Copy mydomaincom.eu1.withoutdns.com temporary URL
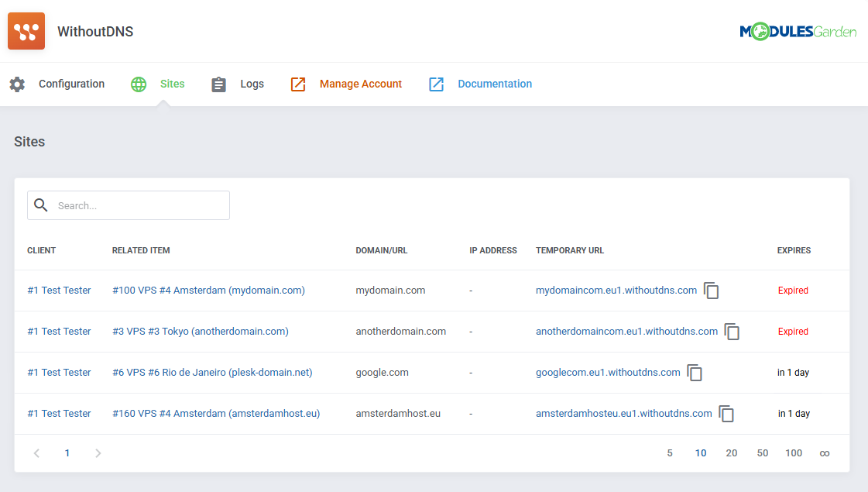 pos(712,291)
